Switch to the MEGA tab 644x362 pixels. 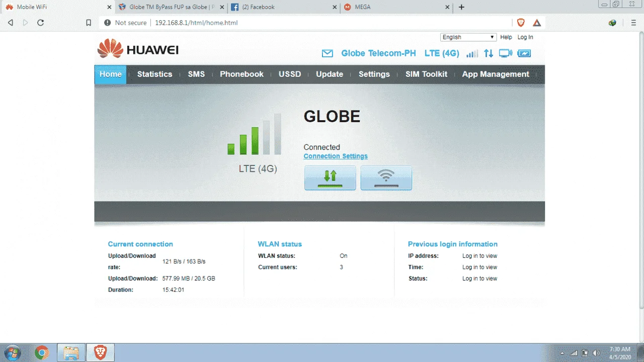pos(396,7)
